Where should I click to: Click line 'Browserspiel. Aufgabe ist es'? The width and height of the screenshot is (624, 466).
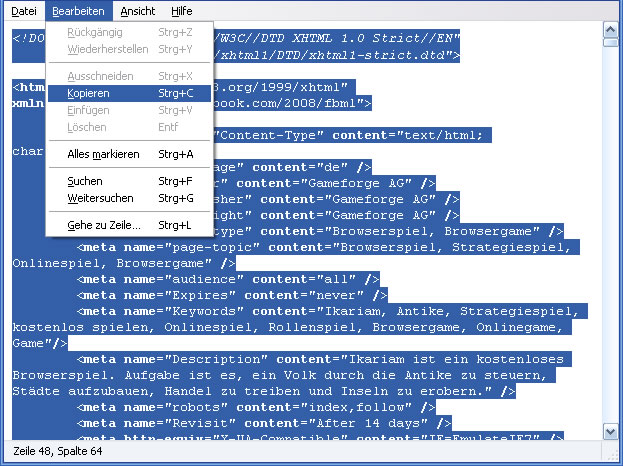tap(284, 375)
